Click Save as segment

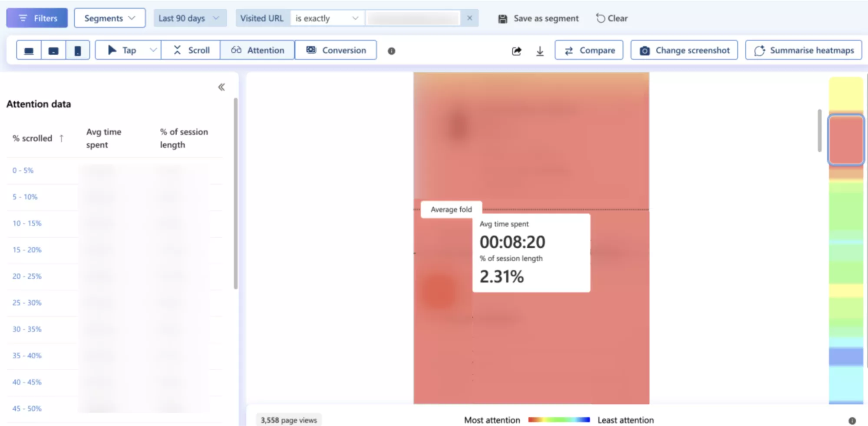click(538, 18)
